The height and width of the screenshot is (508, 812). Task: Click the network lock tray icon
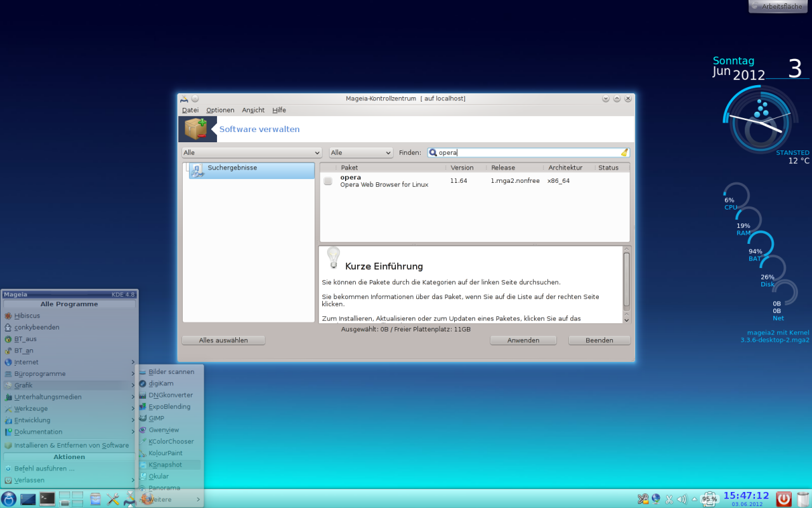point(643,499)
